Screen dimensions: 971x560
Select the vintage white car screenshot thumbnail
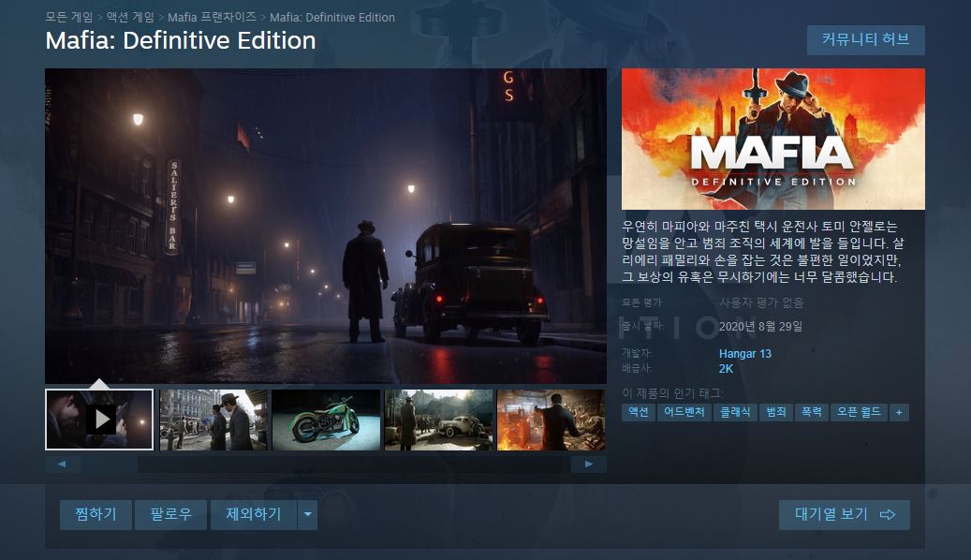point(438,420)
